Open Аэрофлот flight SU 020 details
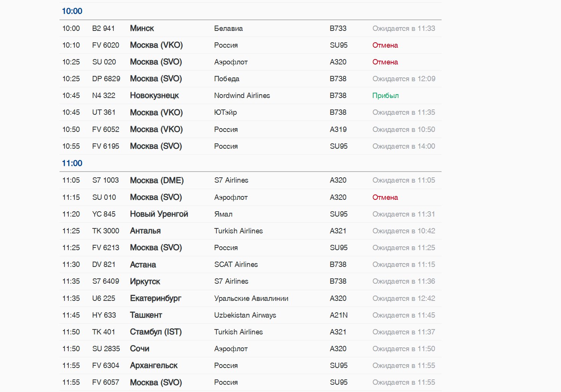The width and height of the screenshot is (561, 392). coord(250,62)
